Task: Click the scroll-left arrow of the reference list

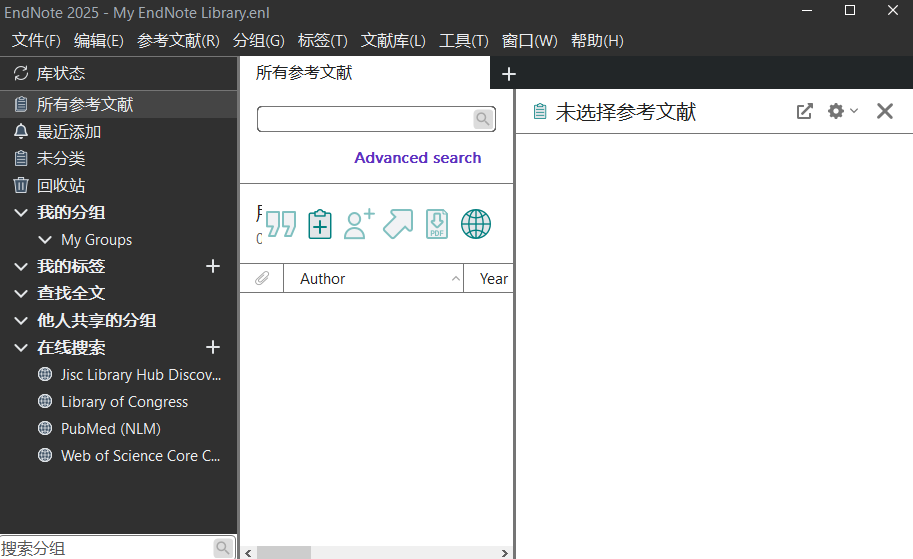Action: click(x=249, y=553)
